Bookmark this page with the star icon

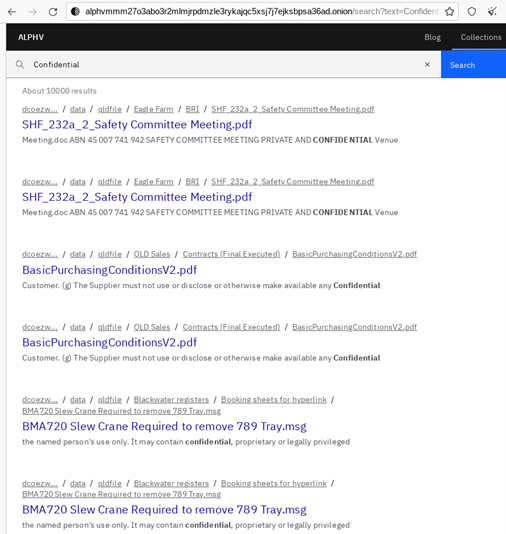[449, 12]
